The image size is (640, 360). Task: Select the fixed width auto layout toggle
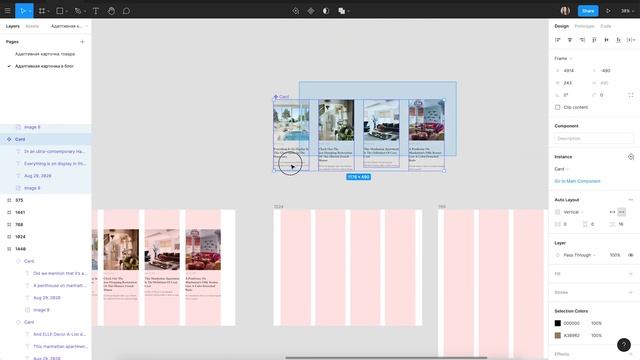click(612, 212)
